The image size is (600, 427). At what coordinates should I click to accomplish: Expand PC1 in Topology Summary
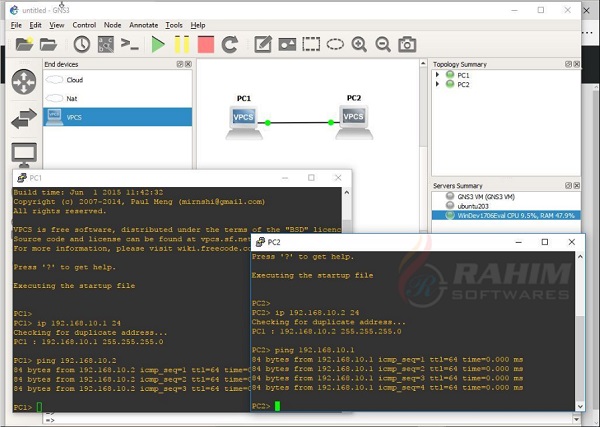pyautogui.click(x=438, y=75)
